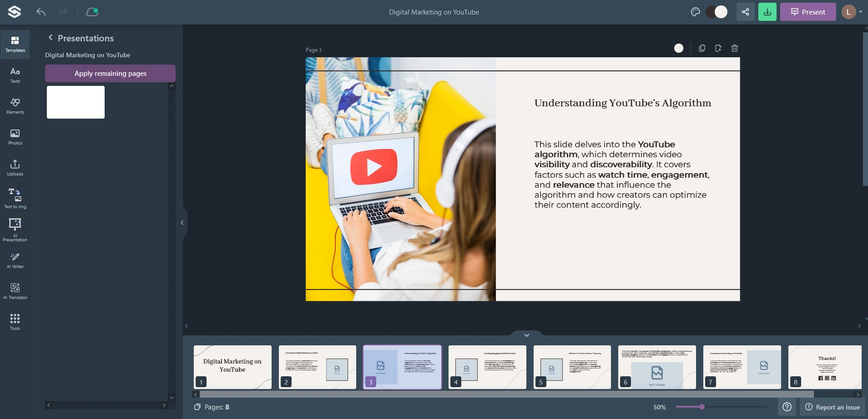Select page 7 thumbnail
Image resolution: width=868 pixels, height=419 pixels.
tap(742, 367)
